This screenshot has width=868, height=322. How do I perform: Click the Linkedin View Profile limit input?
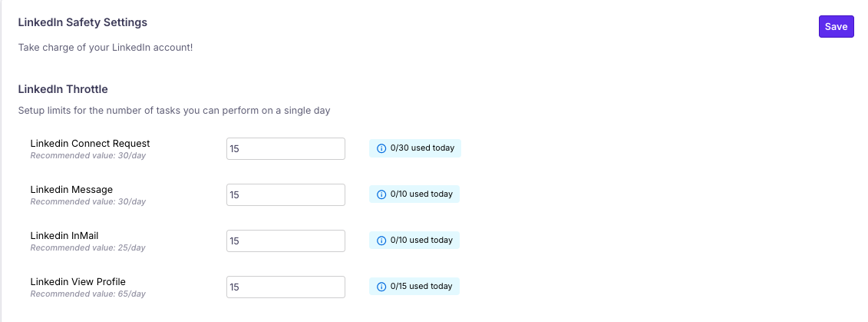[285, 287]
